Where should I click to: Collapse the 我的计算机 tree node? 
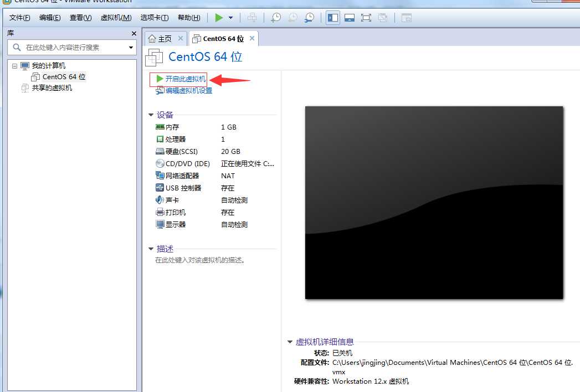(14, 66)
